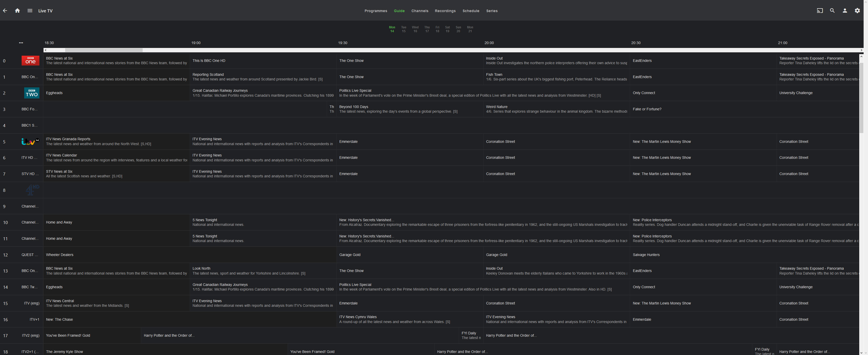Open the hamburger main menu
Image resolution: width=868 pixels, height=355 pixels.
tap(30, 11)
